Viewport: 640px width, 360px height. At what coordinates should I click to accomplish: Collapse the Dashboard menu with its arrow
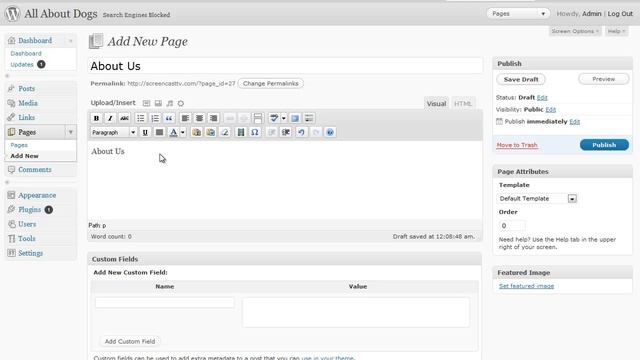click(x=71, y=41)
